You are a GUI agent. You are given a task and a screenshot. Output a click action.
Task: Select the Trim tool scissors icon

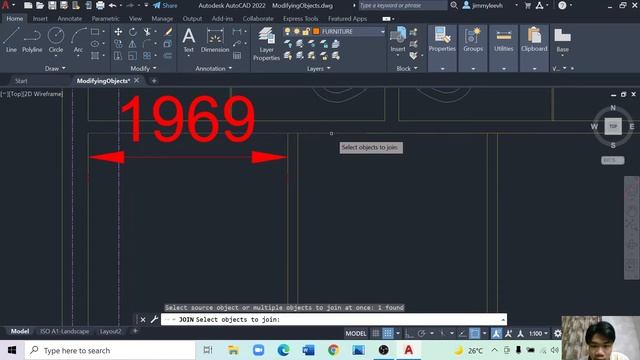tap(147, 31)
